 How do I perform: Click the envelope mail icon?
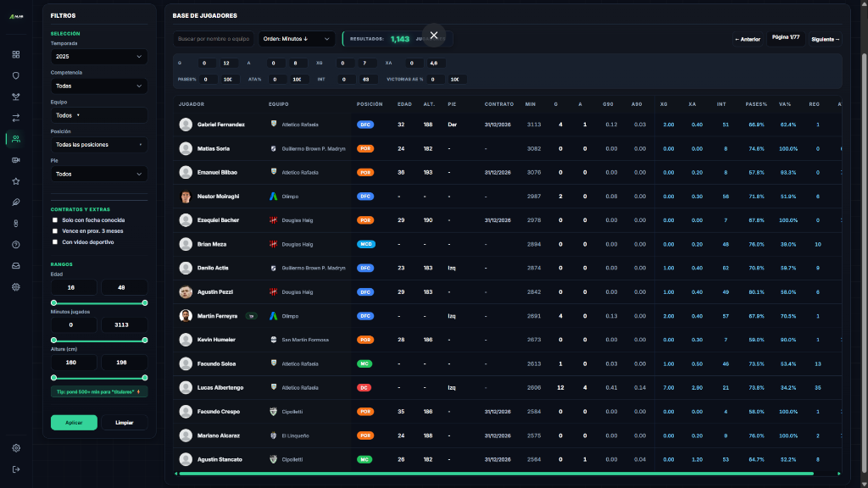tap(15, 264)
